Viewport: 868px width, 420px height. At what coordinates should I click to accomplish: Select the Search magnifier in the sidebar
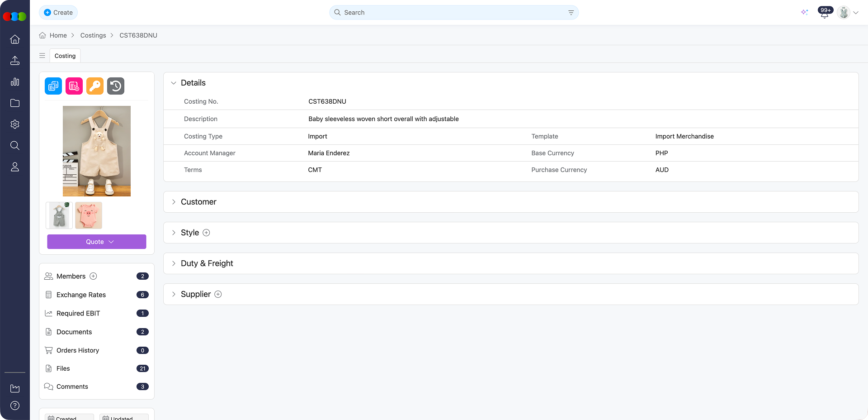[x=15, y=145]
